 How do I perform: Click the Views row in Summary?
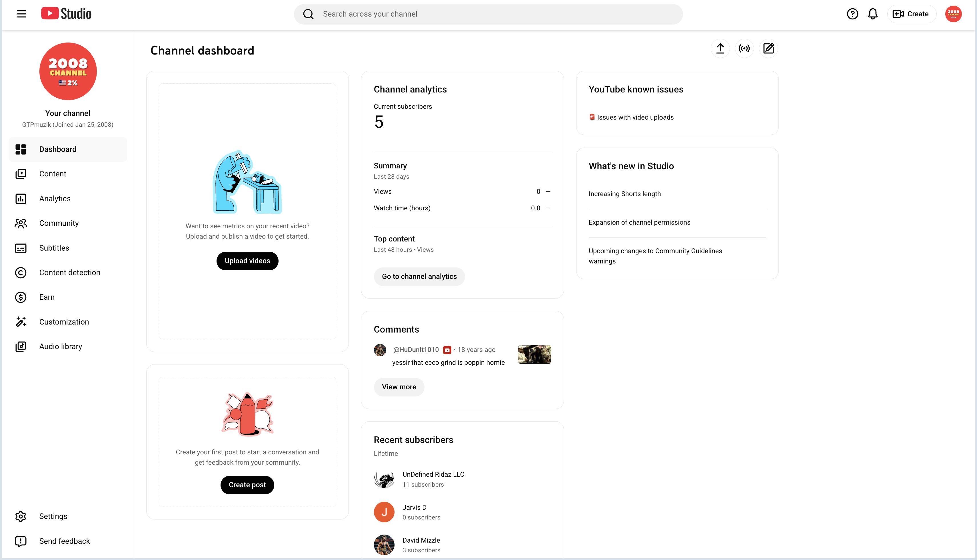coord(462,192)
